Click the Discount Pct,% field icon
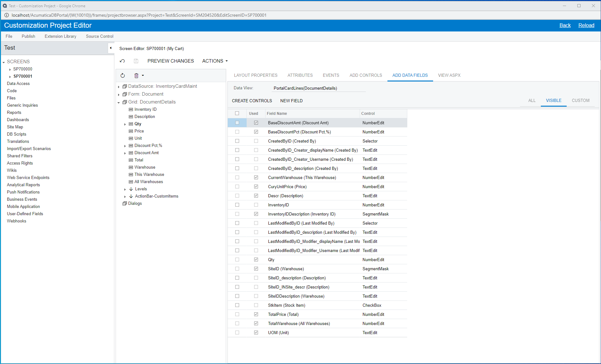 coord(131,146)
